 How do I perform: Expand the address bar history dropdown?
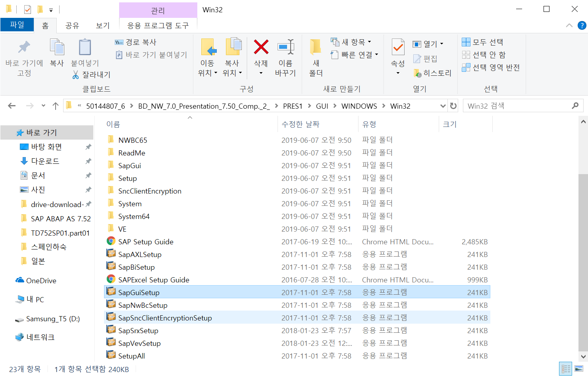[x=443, y=106]
